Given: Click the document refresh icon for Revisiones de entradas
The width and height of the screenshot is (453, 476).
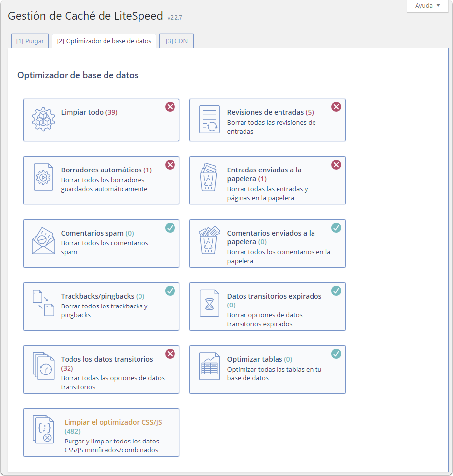Looking at the screenshot, I should click(209, 119).
